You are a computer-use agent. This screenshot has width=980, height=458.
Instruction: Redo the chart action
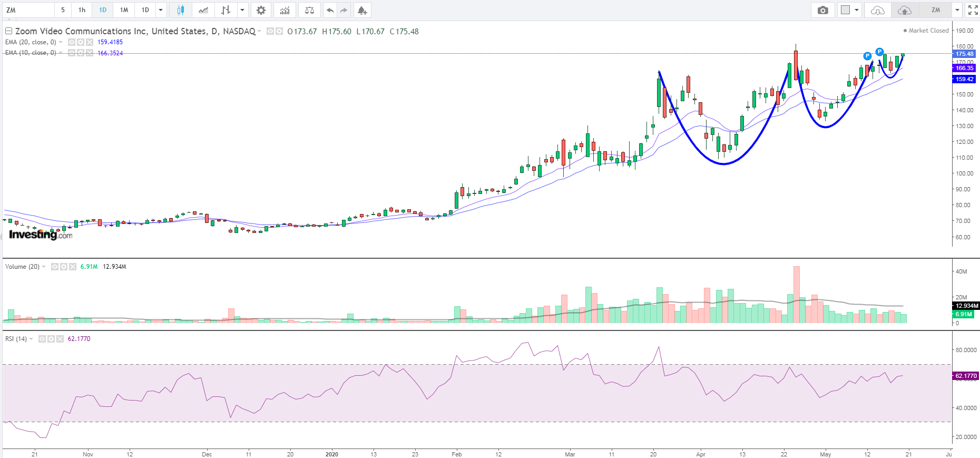pos(344,10)
